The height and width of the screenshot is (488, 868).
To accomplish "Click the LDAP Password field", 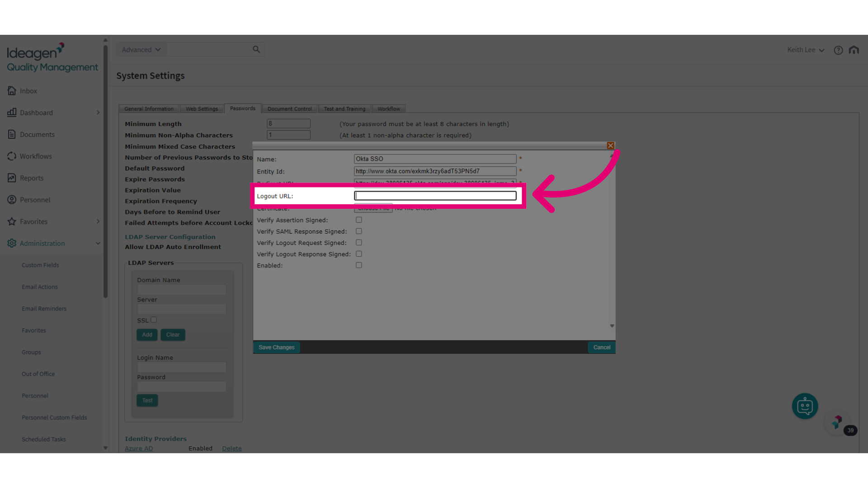I will (x=181, y=387).
